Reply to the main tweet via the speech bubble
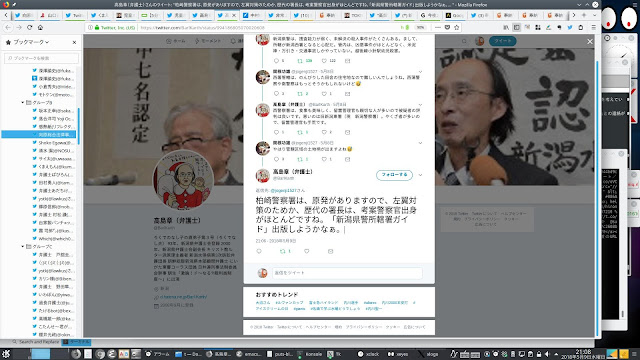The height and width of the screenshot is (360, 640). click(259, 251)
